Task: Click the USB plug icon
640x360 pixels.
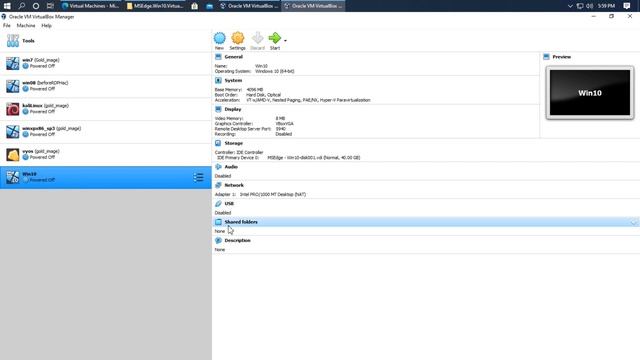Action: coord(218,204)
